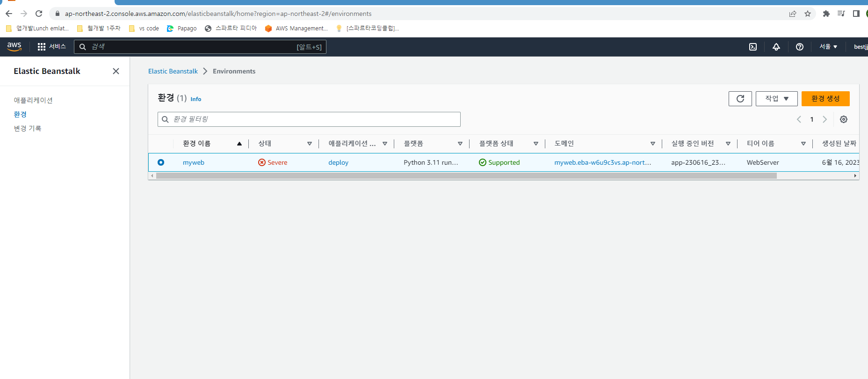
Task: Launch AWS CloudShell from the top bar
Action: click(753, 47)
